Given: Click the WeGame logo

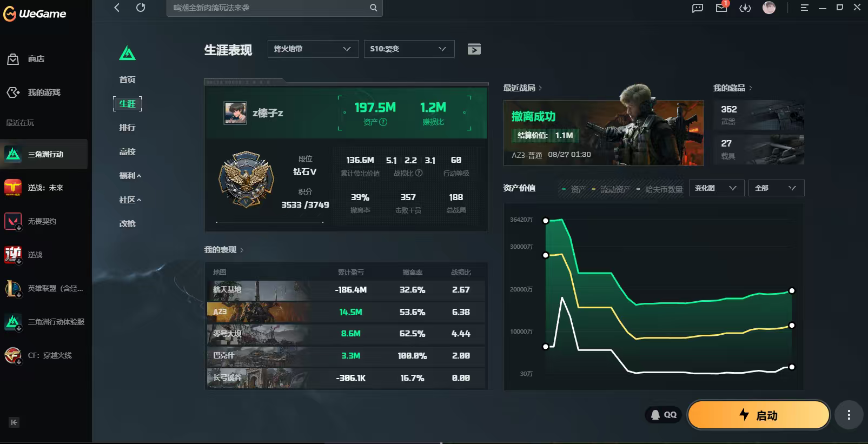Looking at the screenshot, I should 35,14.
